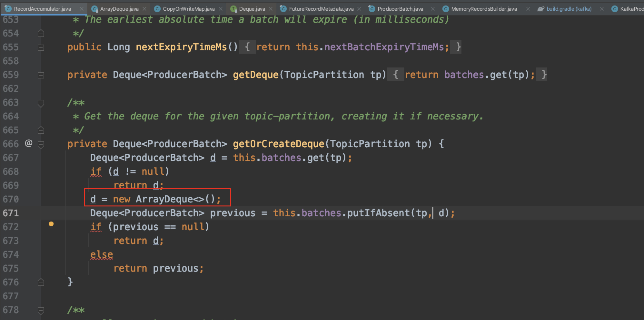This screenshot has width=644, height=320.
Task: Click the RecordAccumulator.java file type icon
Action: pyautogui.click(x=8, y=9)
